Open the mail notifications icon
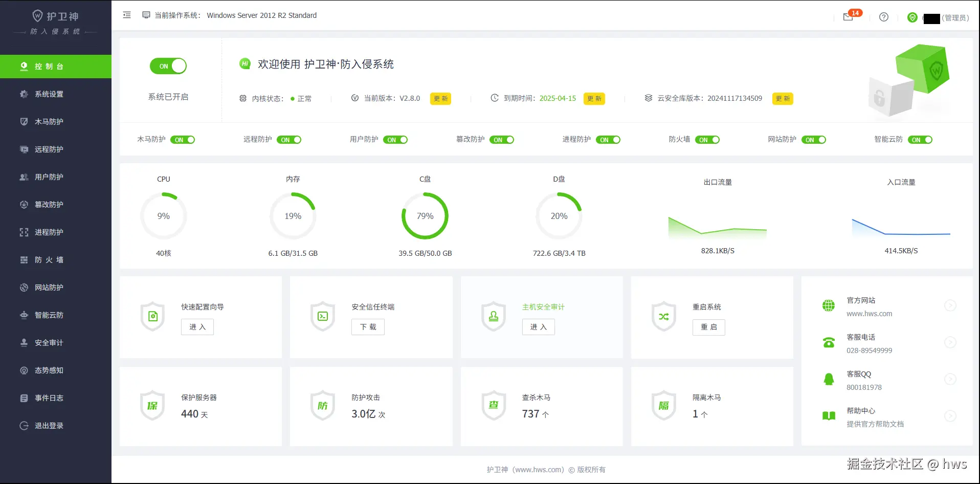This screenshot has height=484, width=980. click(848, 17)
